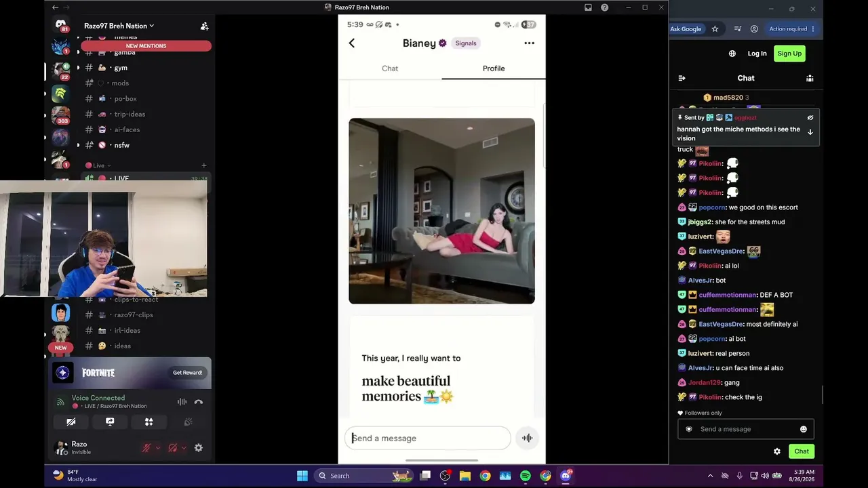Hide the pinned chat message
This screenshot has width=868, height=488.
click(810, 118)
